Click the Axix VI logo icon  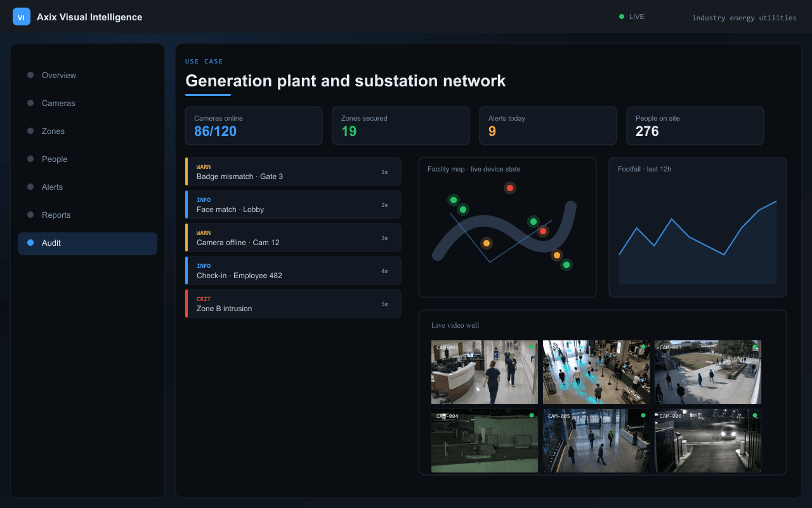click(x=22, y=17)
